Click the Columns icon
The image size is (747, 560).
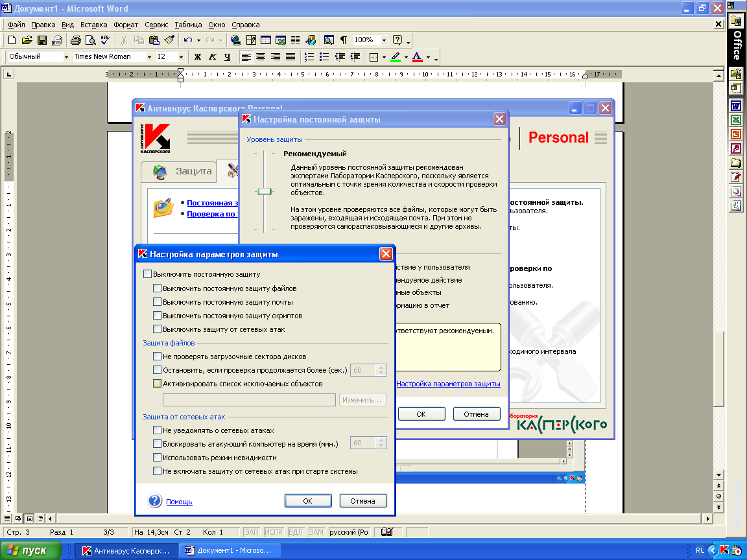296,40
